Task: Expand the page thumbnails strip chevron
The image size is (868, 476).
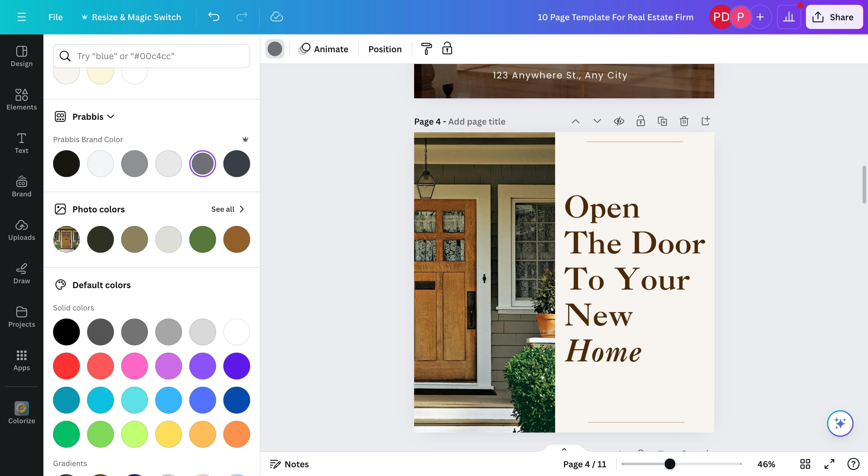Action: (564, 449)
